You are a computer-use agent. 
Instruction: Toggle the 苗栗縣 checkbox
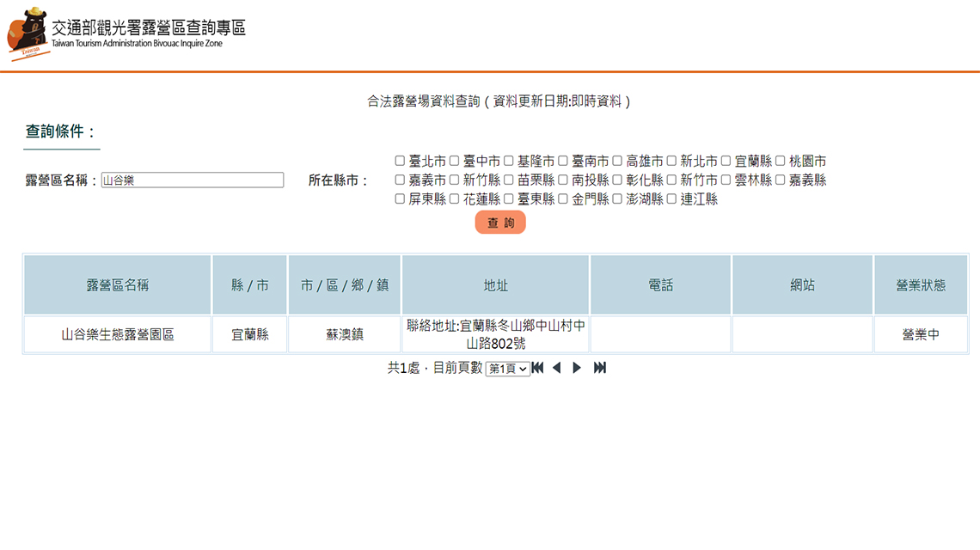click(x=508, y=180)
